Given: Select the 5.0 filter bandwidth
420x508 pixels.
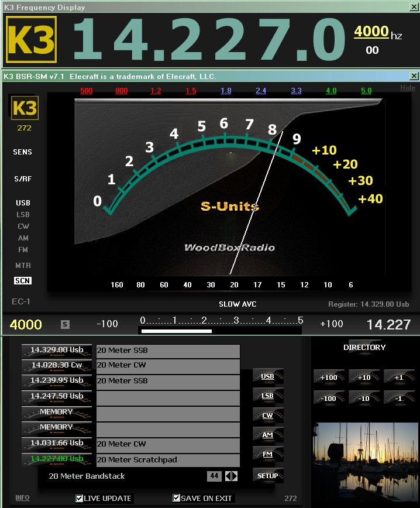Looking at the screenshot, I should point(366,91).
